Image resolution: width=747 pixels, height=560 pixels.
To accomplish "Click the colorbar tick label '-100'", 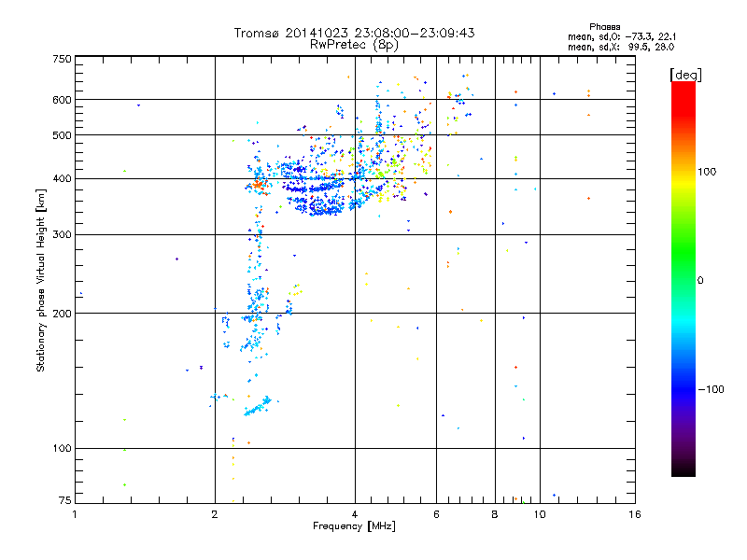I will [x=712, y=389].
